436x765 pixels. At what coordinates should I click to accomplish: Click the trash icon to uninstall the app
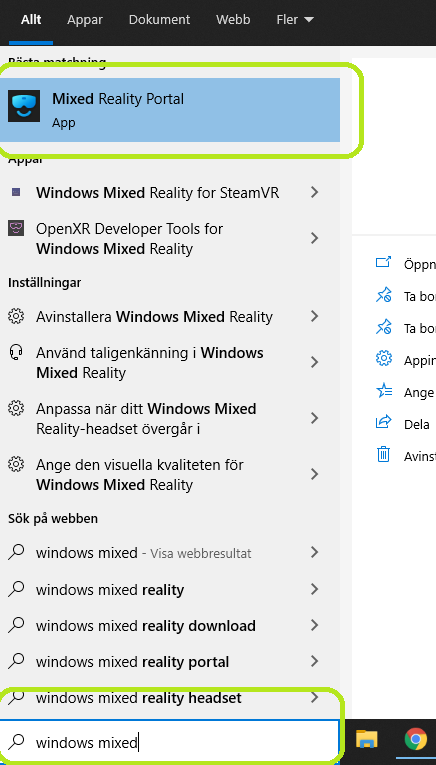(384, 454)
